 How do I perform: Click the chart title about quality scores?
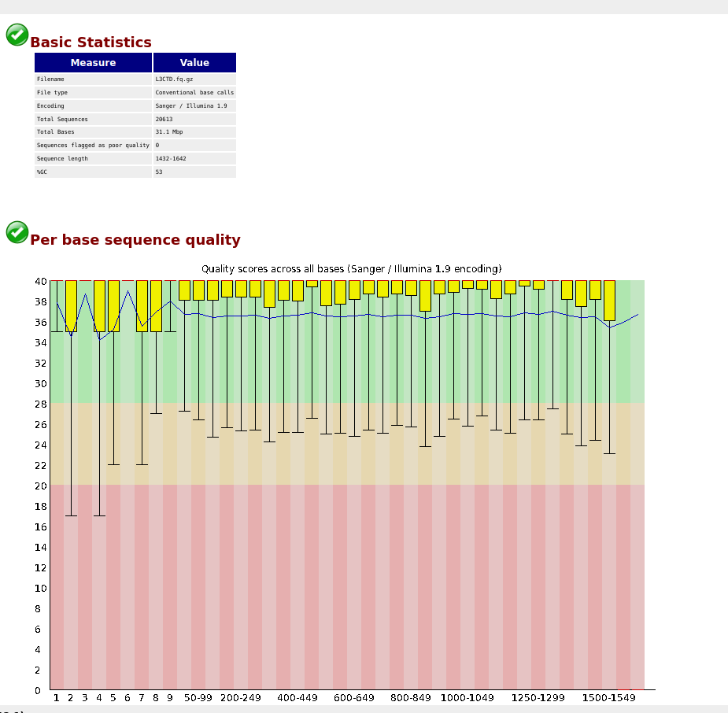pyautogui.click(x=351, y=269)
